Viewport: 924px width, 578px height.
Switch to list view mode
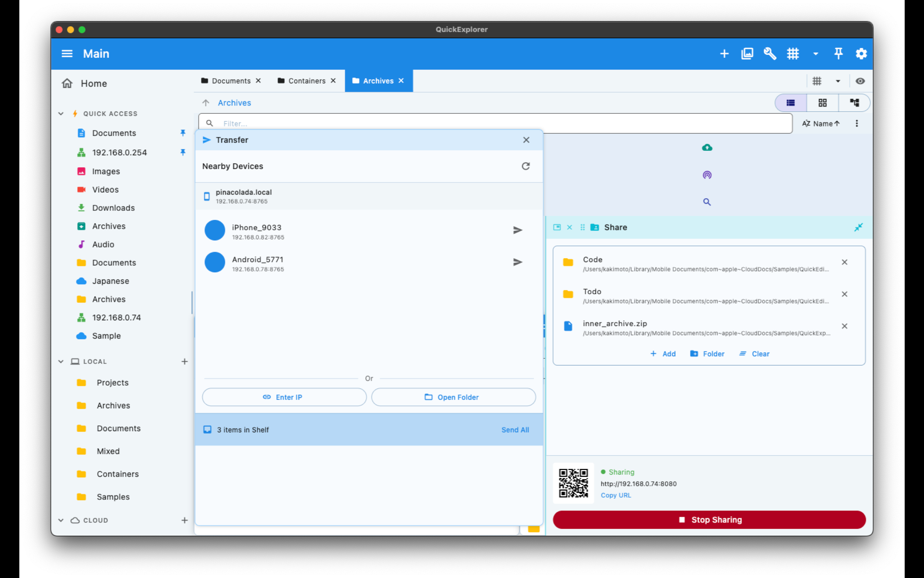pos(791,103)
